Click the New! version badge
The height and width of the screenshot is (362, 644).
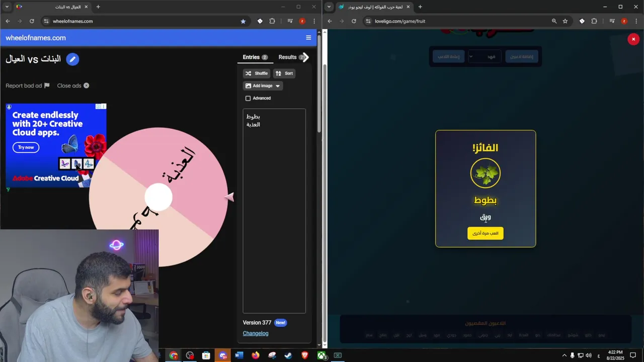coord(281,323)
